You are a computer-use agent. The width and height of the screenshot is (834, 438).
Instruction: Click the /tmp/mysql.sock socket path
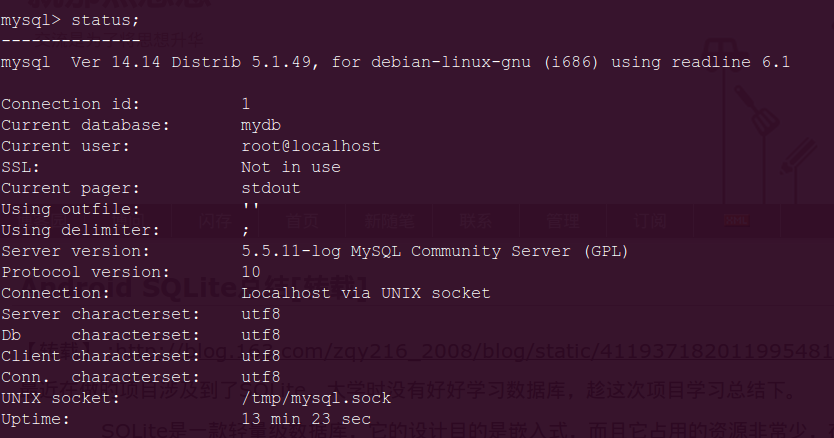[x=316, y=398]
